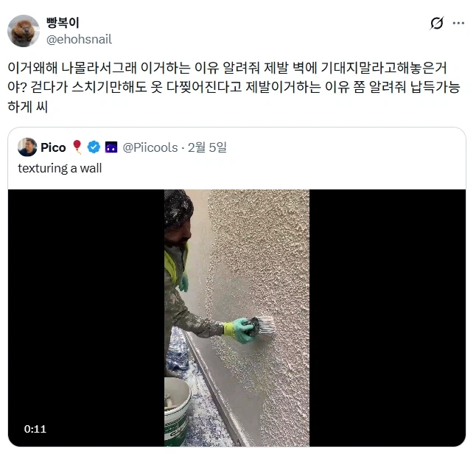Click the 0:11 video duration label

click(x=35, y=429)
